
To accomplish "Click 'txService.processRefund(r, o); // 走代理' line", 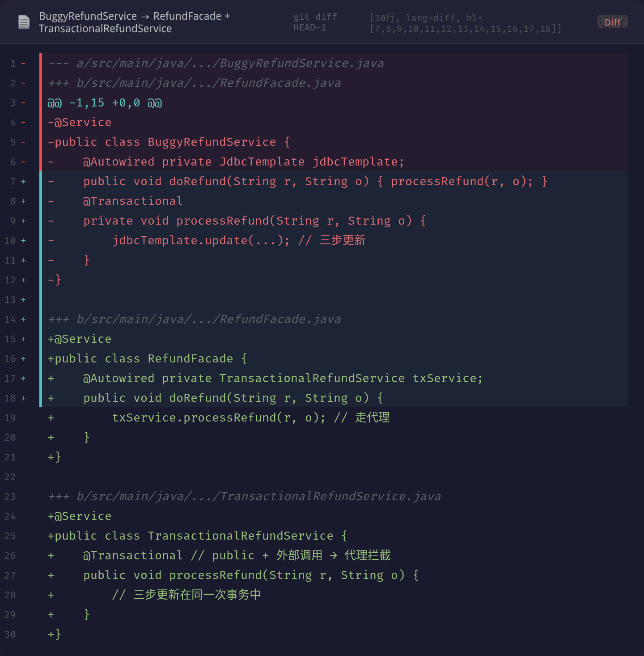I will (251, 418).
